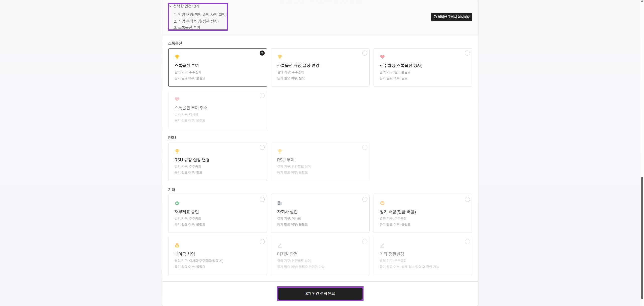Click the trophy icon on 스톡옵션 부여 card

tap(177, 57)
